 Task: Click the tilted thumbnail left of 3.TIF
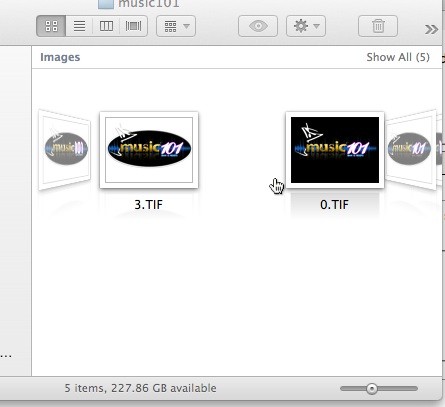pyautogui.click(x=65, y=150)
